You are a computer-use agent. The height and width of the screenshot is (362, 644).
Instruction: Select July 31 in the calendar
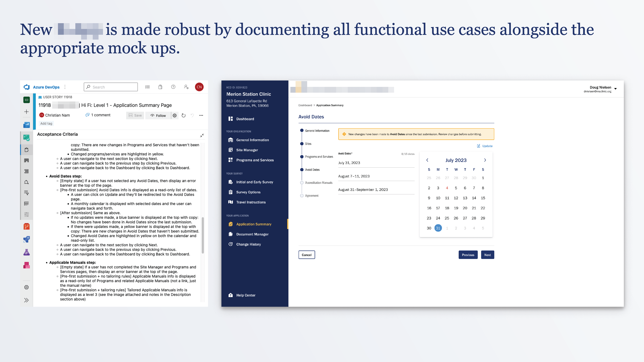pos(438,228)
